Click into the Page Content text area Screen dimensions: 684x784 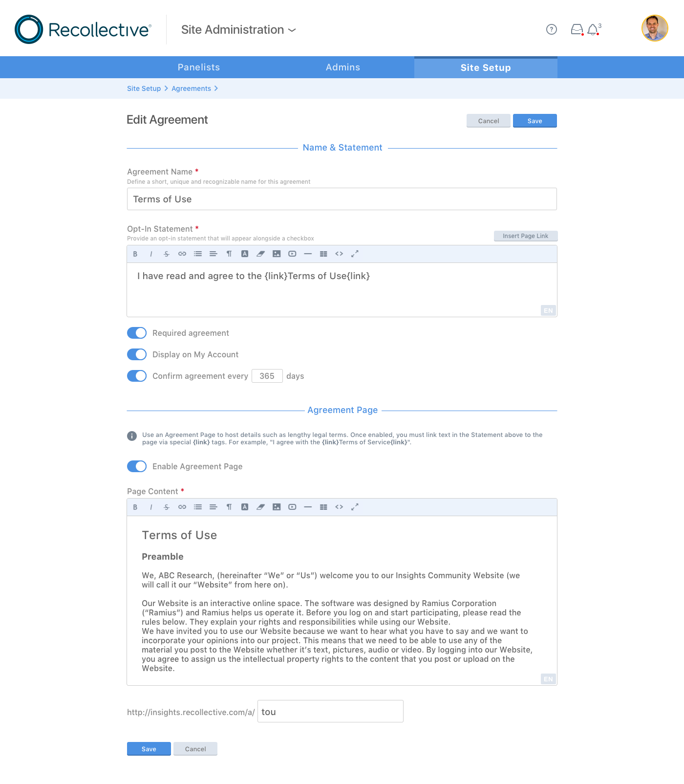point(342,601)
